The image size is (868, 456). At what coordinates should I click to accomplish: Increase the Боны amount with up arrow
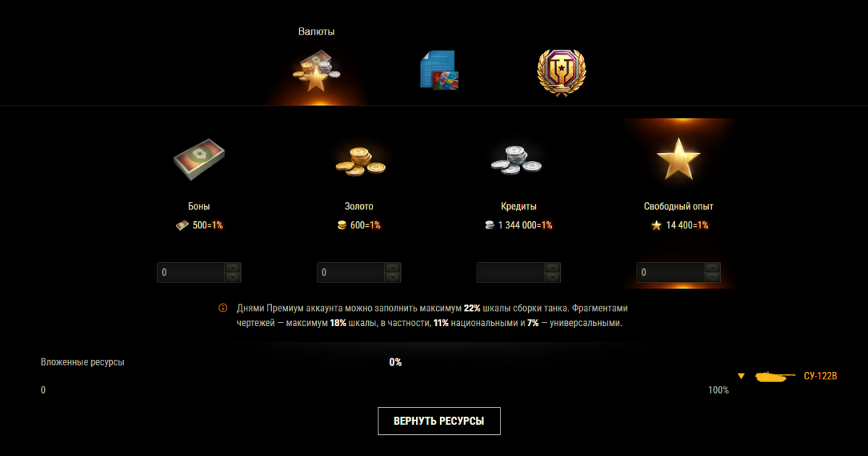pos(232,268)
